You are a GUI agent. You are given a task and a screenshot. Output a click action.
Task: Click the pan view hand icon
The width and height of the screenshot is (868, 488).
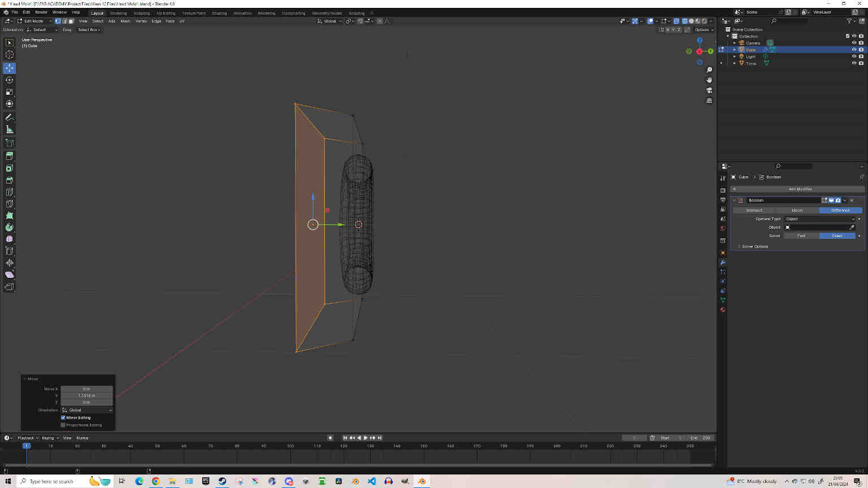point(709,80)
